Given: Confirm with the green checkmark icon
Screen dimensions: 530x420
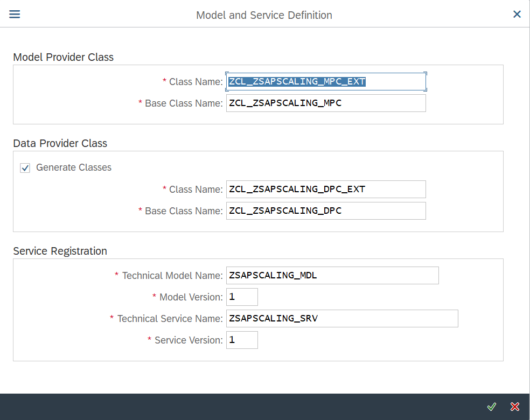Looking at the screenshot, I should (x=491, y=407).
